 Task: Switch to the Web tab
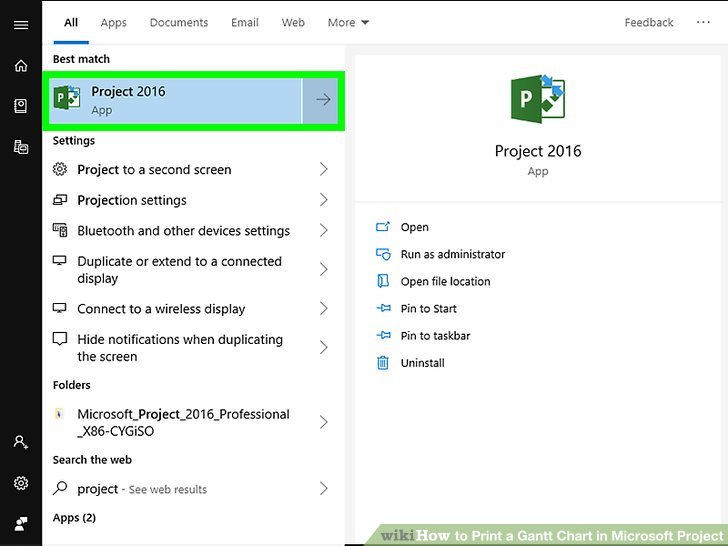click(293, 22)
